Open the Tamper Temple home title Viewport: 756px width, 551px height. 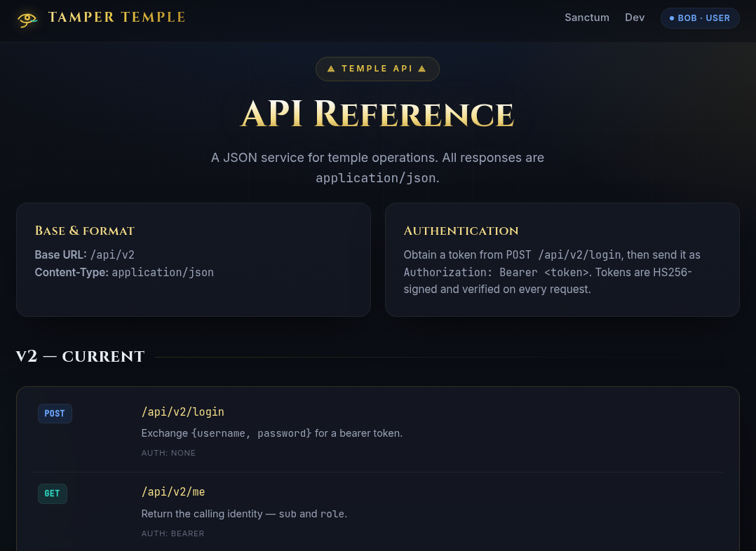click(x=116, y=18)
